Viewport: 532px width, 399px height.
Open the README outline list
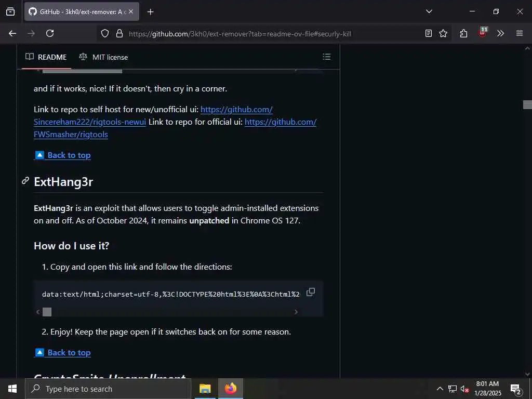pos(326,57)
